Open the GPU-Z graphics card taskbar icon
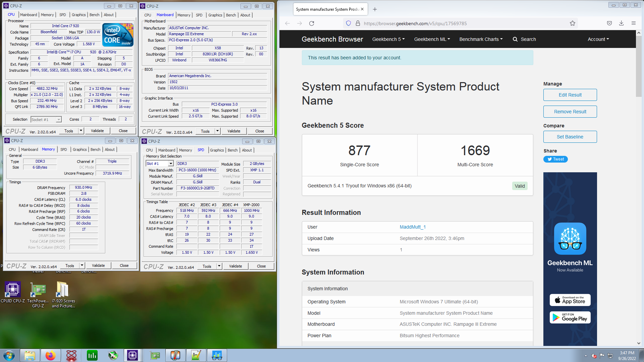 [x=155, y=355]
